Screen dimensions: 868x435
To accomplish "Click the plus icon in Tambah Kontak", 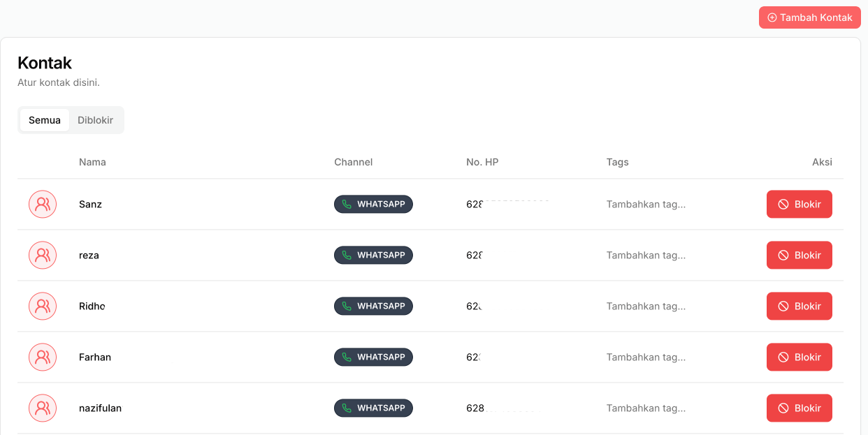I will click(x=772, y=17).
